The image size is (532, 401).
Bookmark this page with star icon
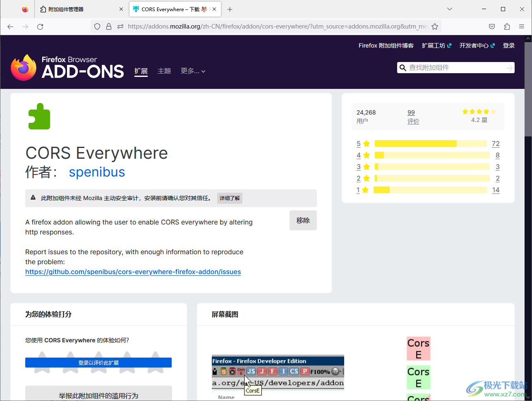pyautogui.click(x=435, y=26)
